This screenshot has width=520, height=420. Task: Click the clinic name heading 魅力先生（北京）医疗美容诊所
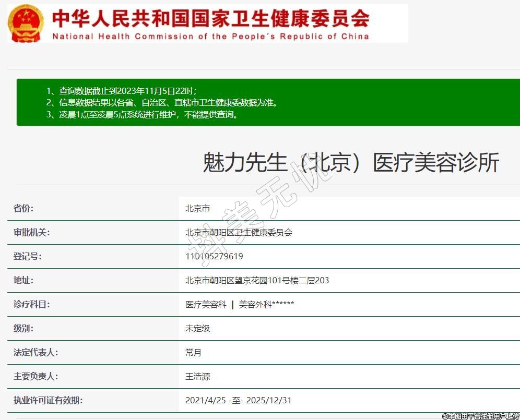click(x=351, y=163)
